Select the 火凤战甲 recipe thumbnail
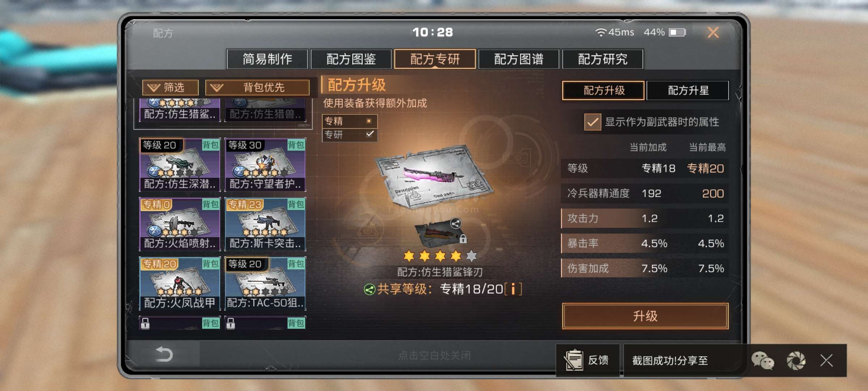 tap(180, 283)
